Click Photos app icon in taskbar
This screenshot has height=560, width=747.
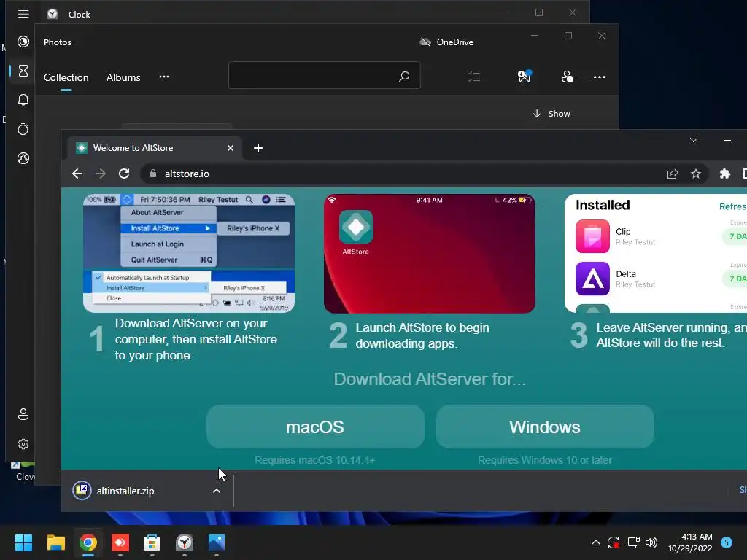(x=216, y=542)
